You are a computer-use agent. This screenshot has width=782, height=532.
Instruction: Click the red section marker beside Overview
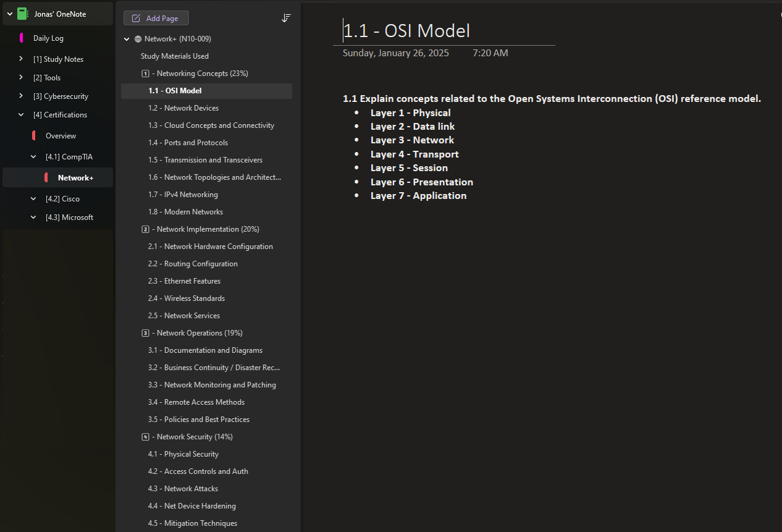click(x=34, y=136)
